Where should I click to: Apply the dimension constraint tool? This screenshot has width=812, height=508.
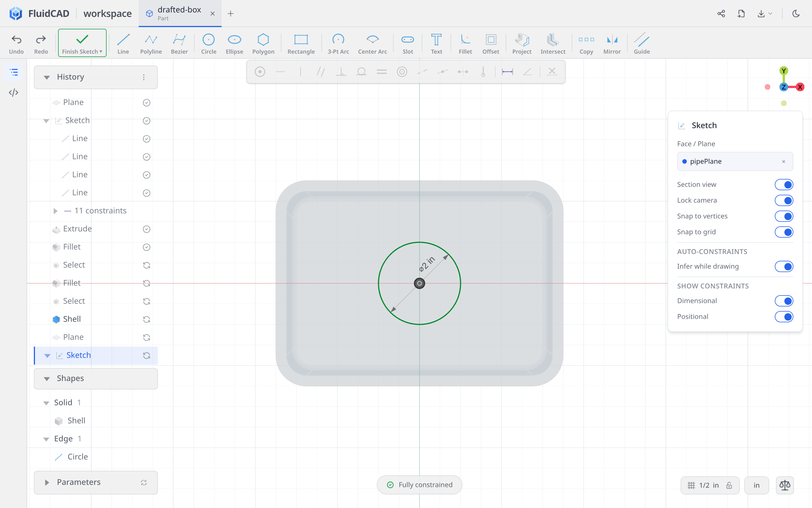pos(507,72)
